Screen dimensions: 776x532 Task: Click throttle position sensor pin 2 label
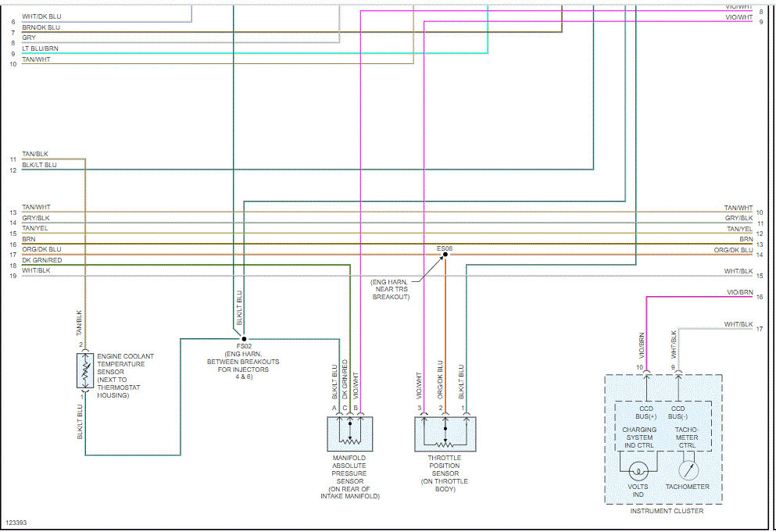click(441, 409)
